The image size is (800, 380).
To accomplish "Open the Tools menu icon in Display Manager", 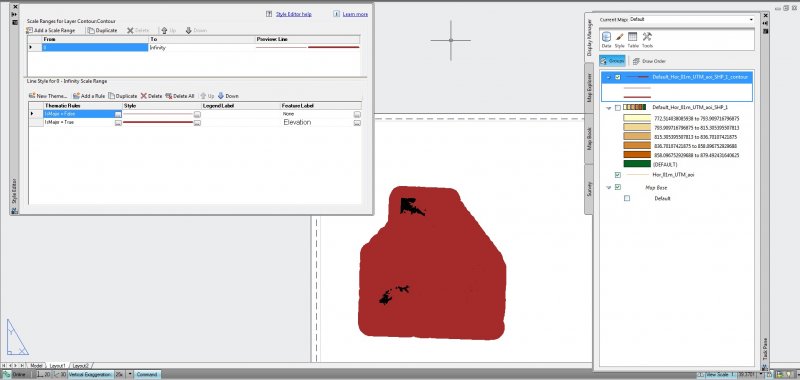I will (647, 40).
